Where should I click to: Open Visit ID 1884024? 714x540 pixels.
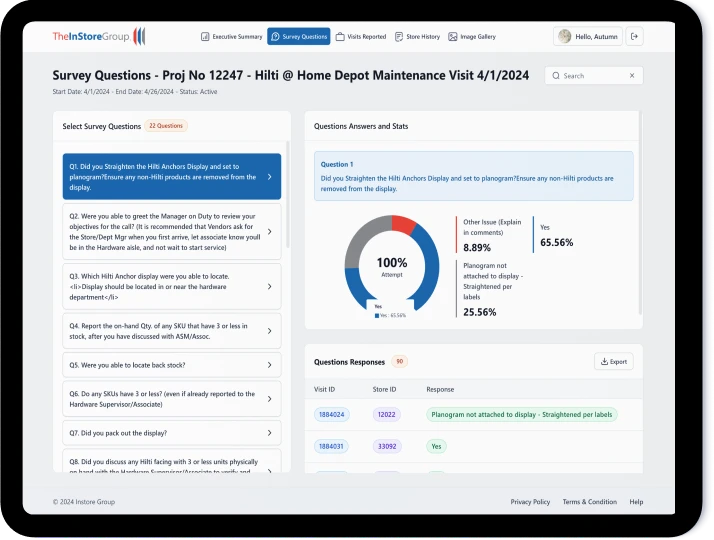[332, 414]
